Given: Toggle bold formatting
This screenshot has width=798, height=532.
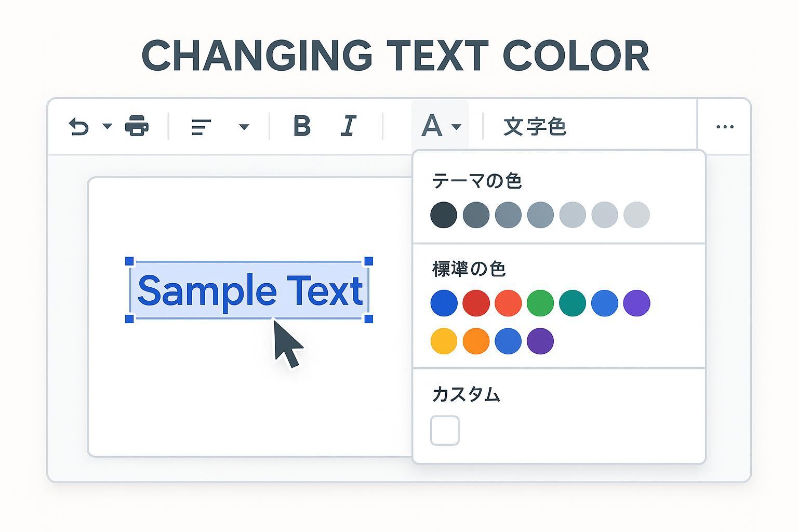Looking at the screenshot, I should coord(302,126).
